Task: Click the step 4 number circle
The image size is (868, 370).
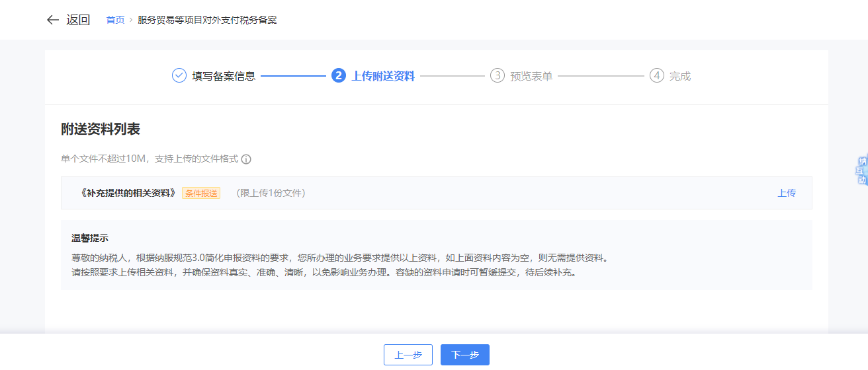Action: 656,75
